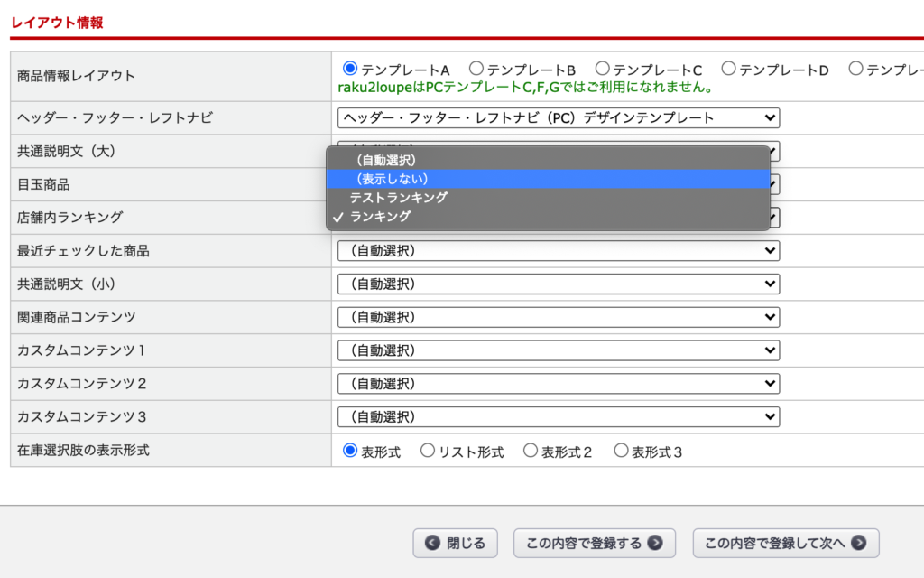Click 閉じる button
The image size is (924, 578).
point(456,543)
